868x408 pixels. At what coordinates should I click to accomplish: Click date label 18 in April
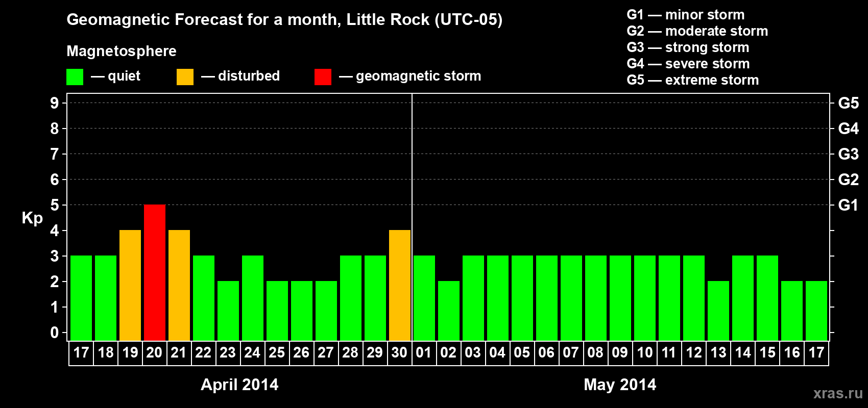click(106, 353)
